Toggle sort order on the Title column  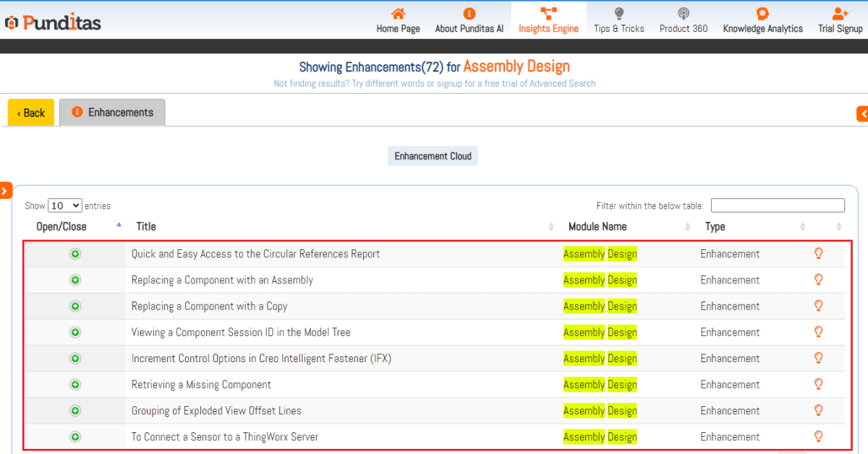[549, 226]
